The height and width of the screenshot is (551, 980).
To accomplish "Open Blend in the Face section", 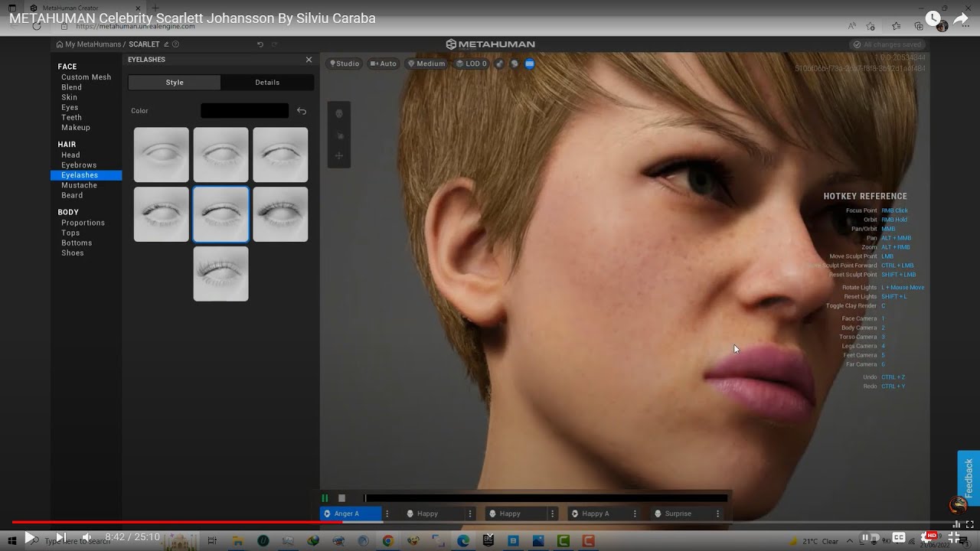I will pos(71,87).
